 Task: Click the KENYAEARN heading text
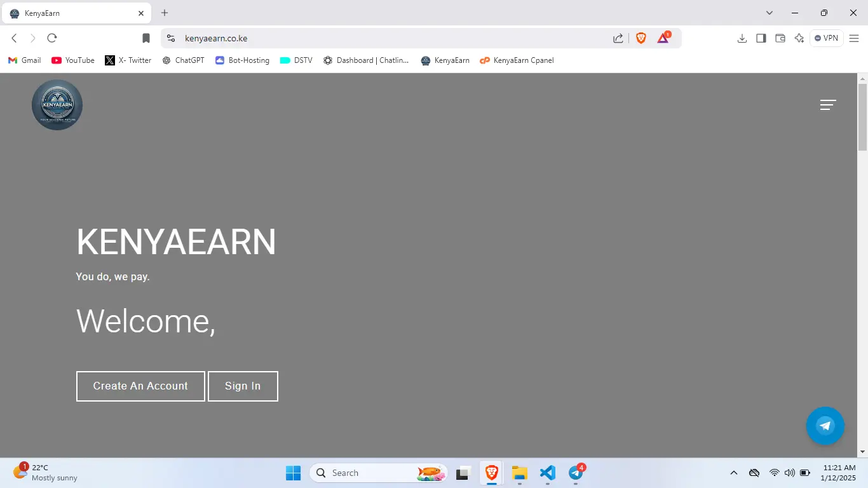coord(176,242)
